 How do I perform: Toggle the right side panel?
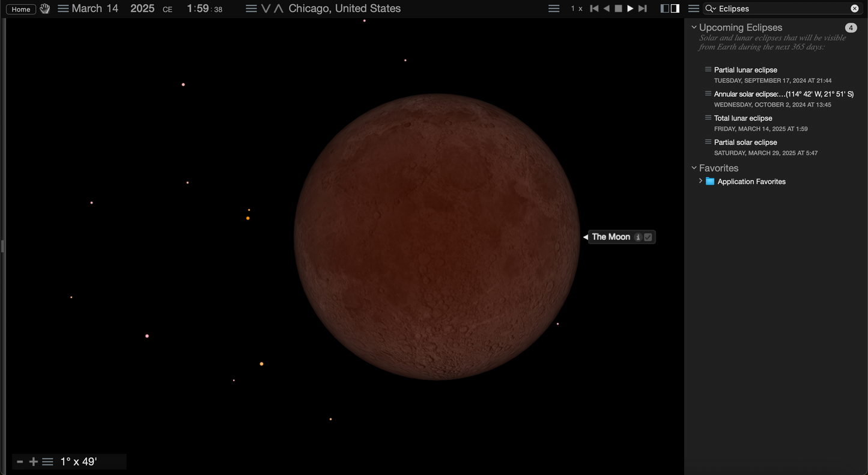tap(675, 8)
